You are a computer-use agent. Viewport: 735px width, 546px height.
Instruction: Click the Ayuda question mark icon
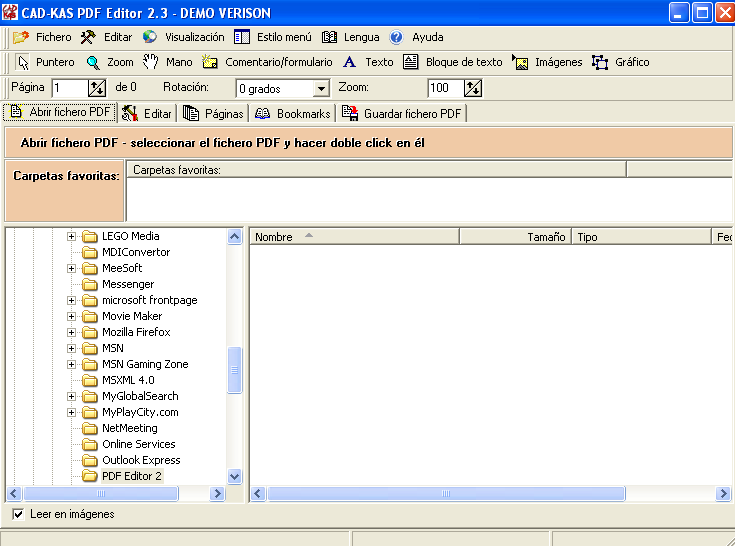[x=396, y=37]
